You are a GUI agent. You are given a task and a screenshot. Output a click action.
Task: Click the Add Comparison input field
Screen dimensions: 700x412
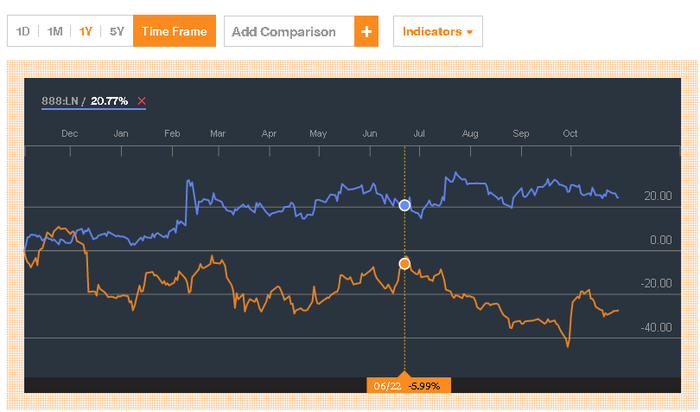(x=289, y=31)
